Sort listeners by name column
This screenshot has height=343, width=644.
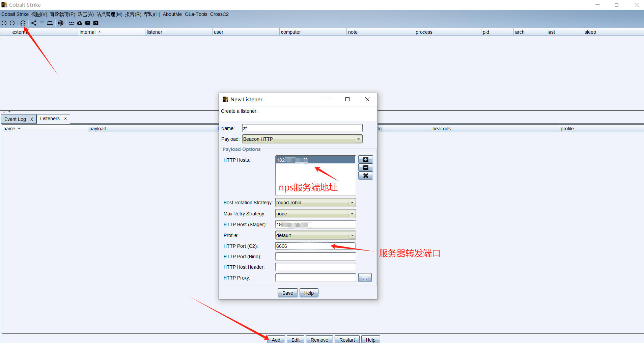tap(45, 129)
